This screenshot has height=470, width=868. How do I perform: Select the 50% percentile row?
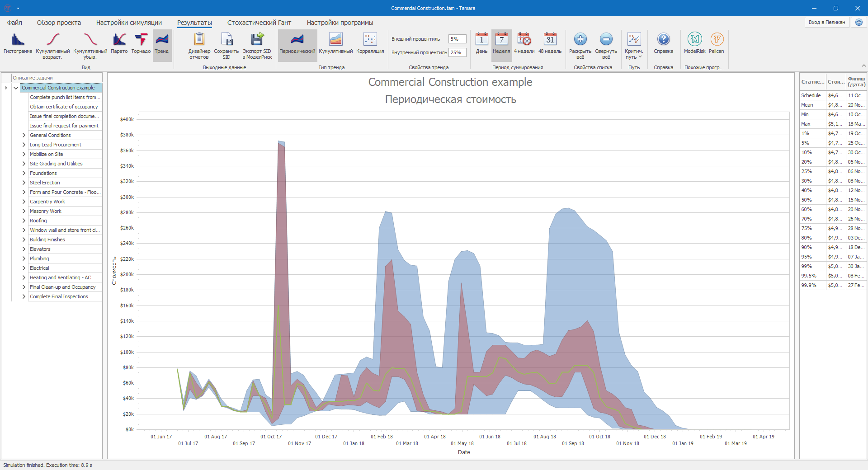[833, 200]
